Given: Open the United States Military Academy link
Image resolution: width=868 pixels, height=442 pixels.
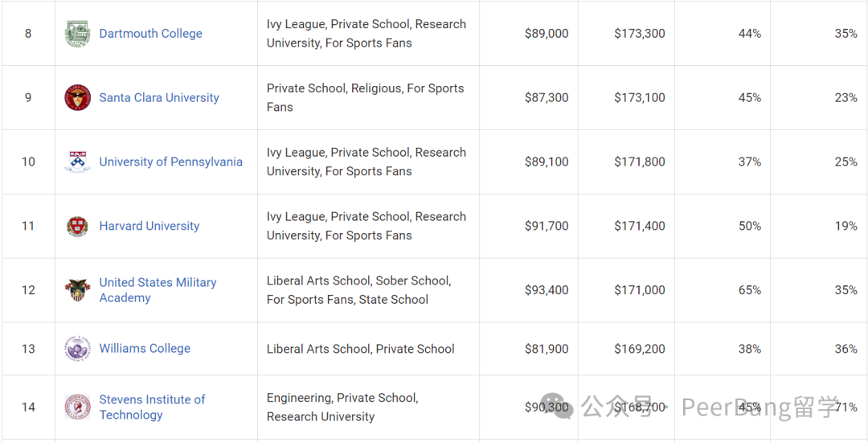Looking at the screenshot, I should point(158,290).
